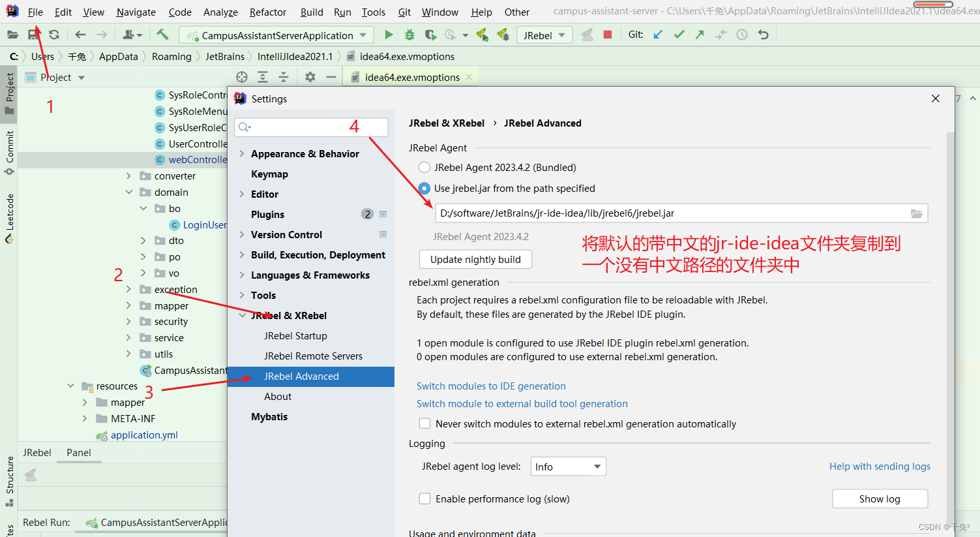Push changes using the Git up-arrow icon

point(698,34)
